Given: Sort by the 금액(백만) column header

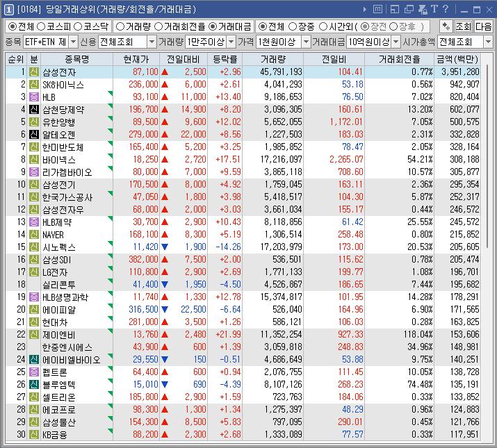Looking at the screenshot, I should 457,59.
